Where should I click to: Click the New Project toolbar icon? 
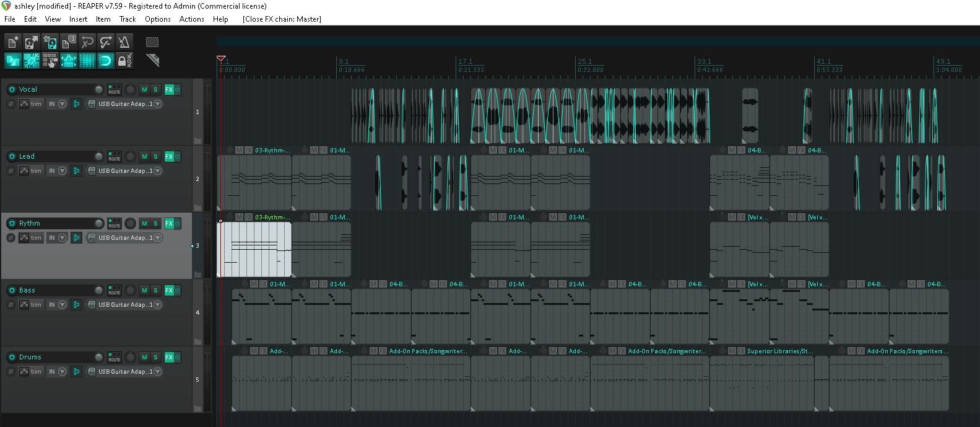point(12,42)
